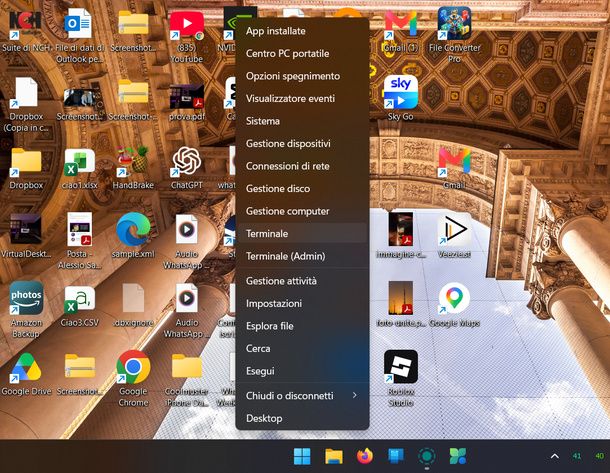Open the File Converter Pro icon
The image size is (610, 473).
tap(454, 24)
